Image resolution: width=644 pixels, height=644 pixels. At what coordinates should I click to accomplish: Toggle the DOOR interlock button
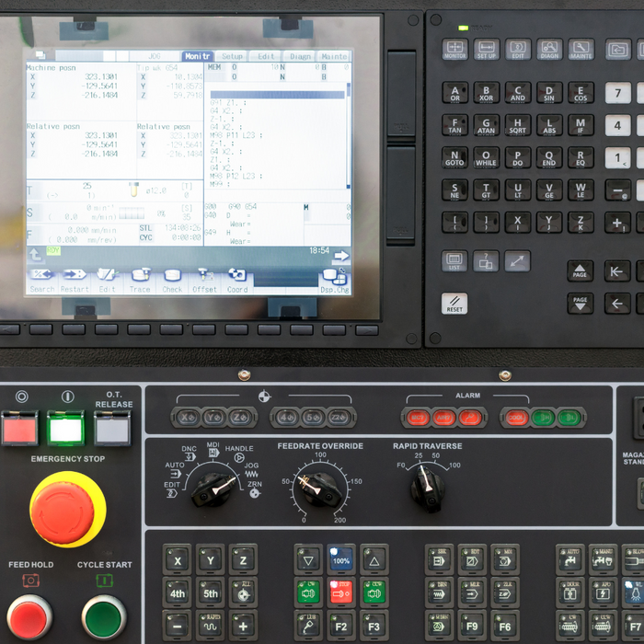tap(570, 592)
